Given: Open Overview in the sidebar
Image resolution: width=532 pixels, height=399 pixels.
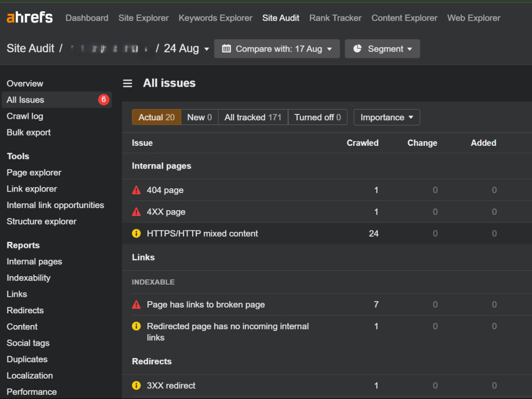Looking at the screenshot, I should point(25,84).
